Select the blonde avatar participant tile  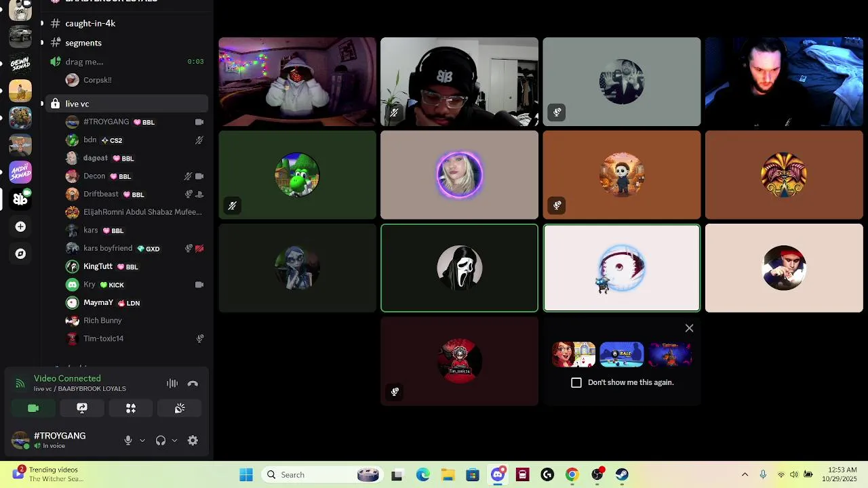[x=459, y=175]
